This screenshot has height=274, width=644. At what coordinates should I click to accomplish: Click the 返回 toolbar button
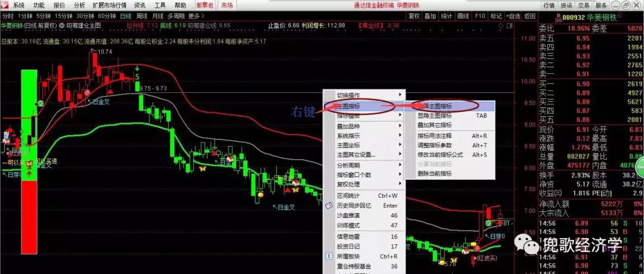[530, 16]
